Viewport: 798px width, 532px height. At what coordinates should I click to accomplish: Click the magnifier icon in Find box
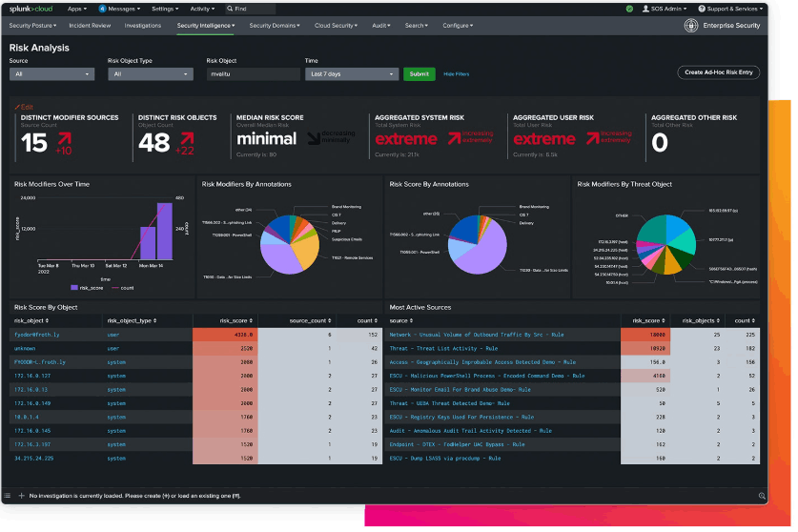(x=230, y=9)
